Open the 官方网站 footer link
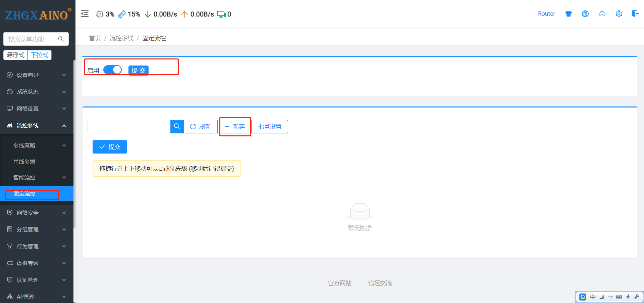The width and height of the screenshot is (644, 303). [339, 283]
